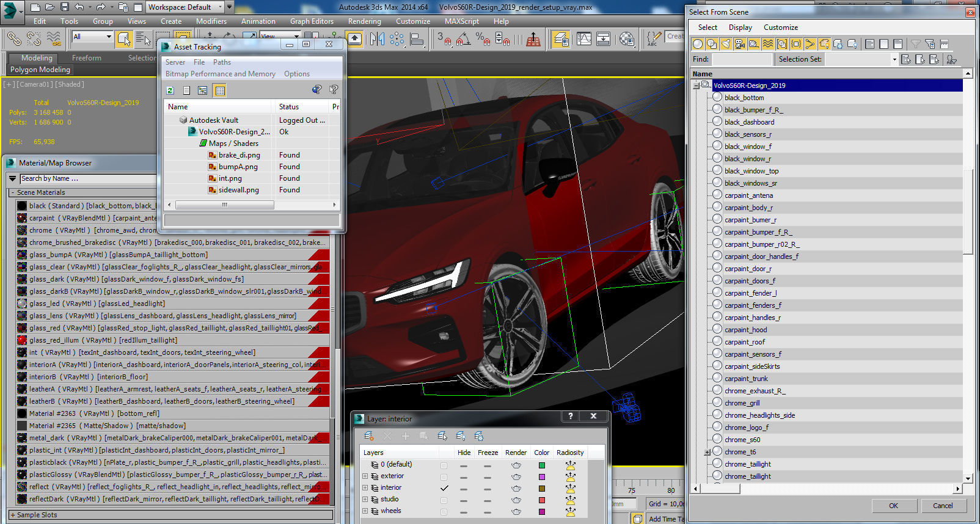Switch Asset Tracking to table view
Image resolution: width=980 pixels, height=524 pixels.
[220, 90]
